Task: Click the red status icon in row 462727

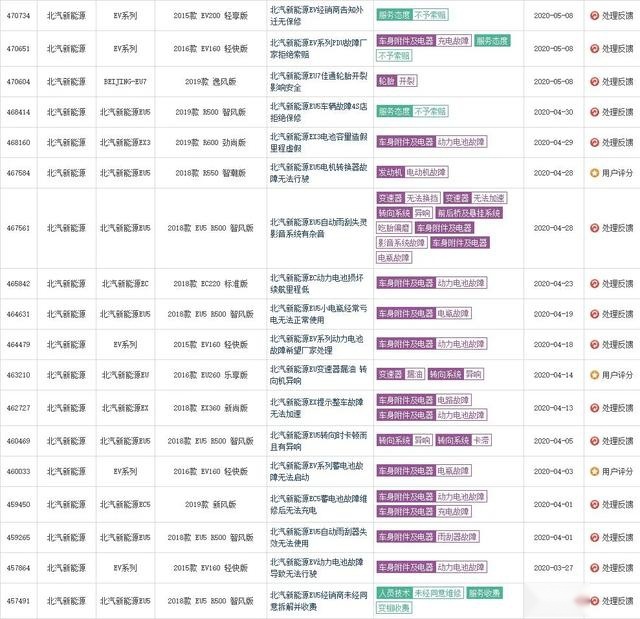Action: (x=594, y=408)
